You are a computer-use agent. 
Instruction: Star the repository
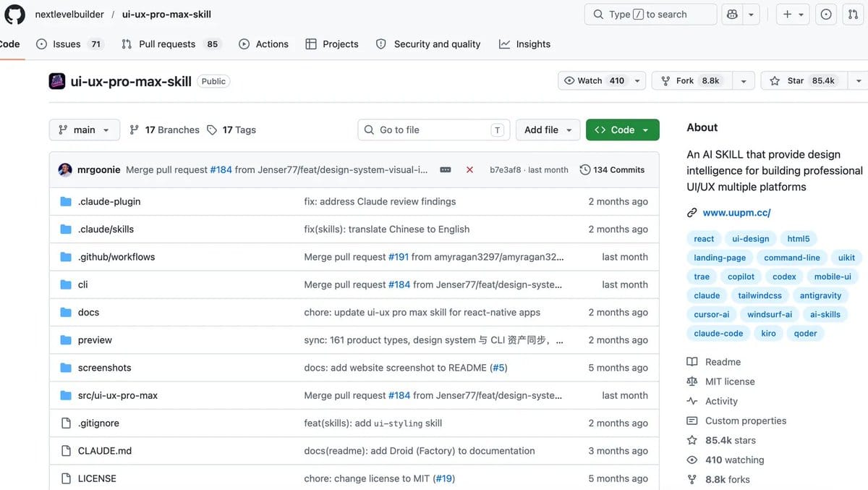804,81
